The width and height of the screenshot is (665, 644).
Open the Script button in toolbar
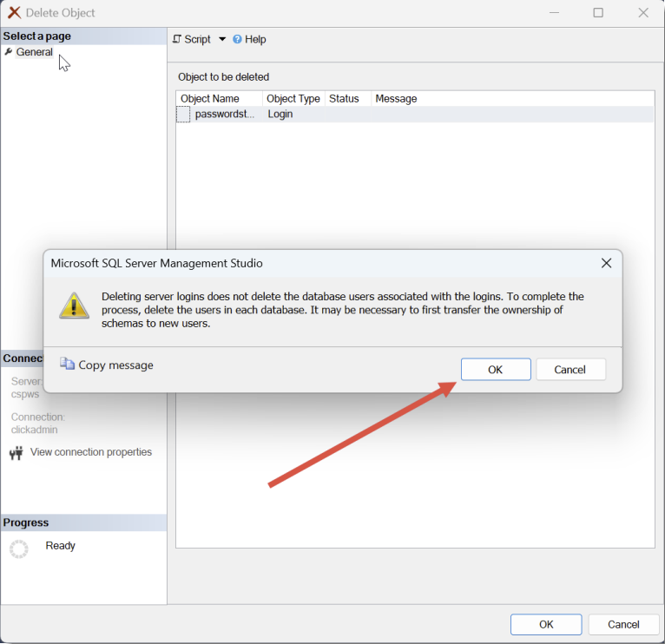(192, 39)
